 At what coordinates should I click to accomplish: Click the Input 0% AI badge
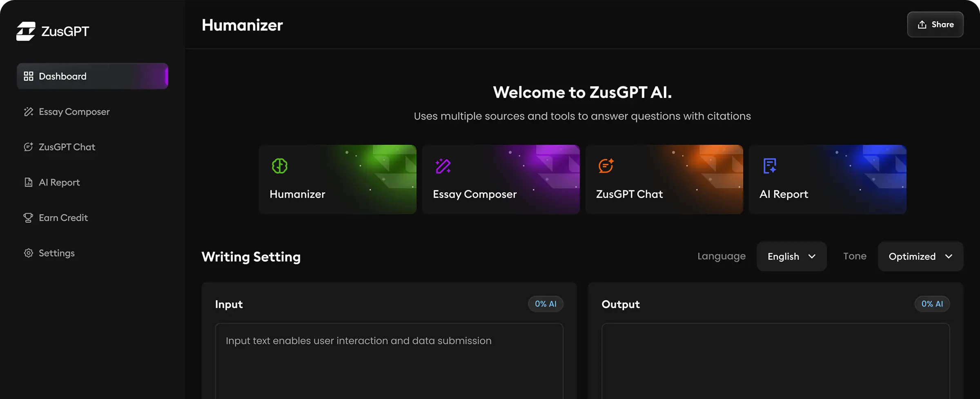pos(546,304)
